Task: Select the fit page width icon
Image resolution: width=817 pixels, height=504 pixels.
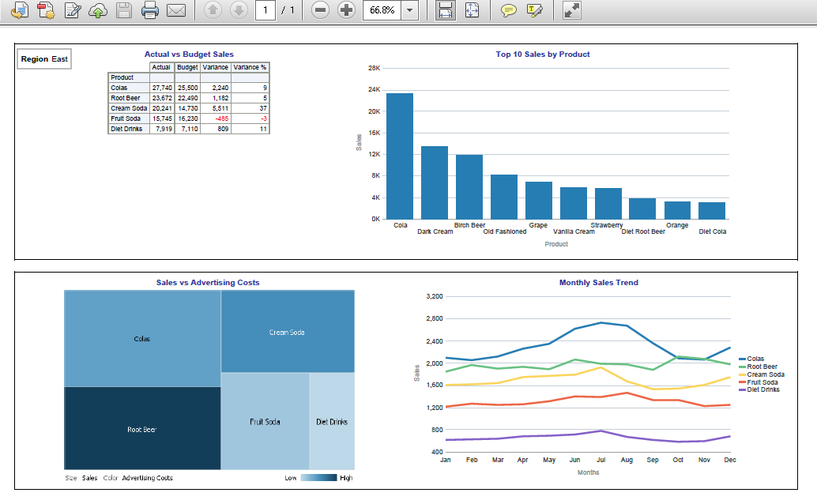Action: tap(444, 10)
